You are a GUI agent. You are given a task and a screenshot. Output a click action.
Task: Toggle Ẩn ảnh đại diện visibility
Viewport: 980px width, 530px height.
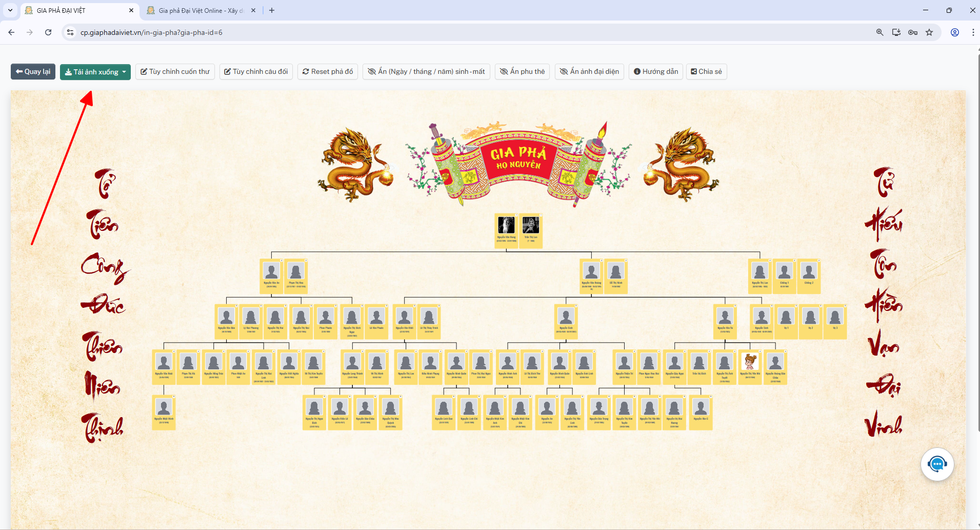coord(589,72)
